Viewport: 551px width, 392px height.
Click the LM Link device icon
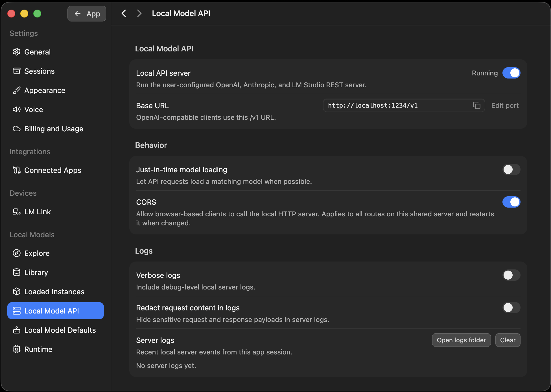click(17, 212)
